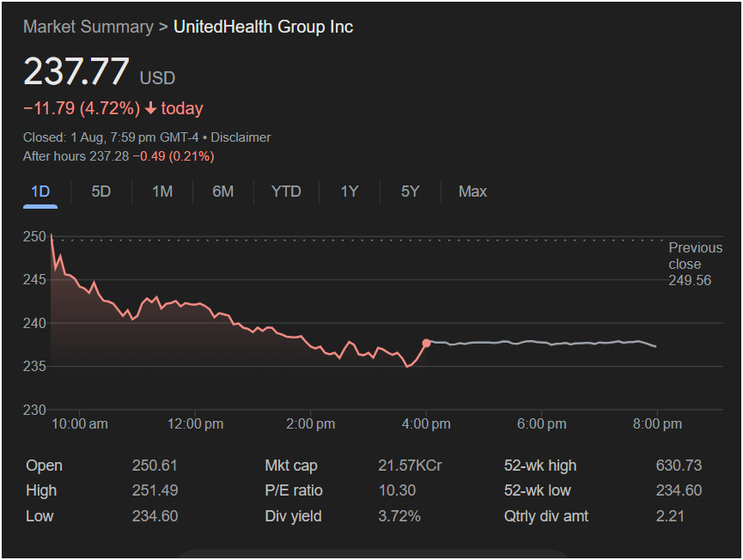Image resolution: width=743 pixels, height=560 pixels.
Task: Switch to the 5D chart tab
Action: (101, 192)
